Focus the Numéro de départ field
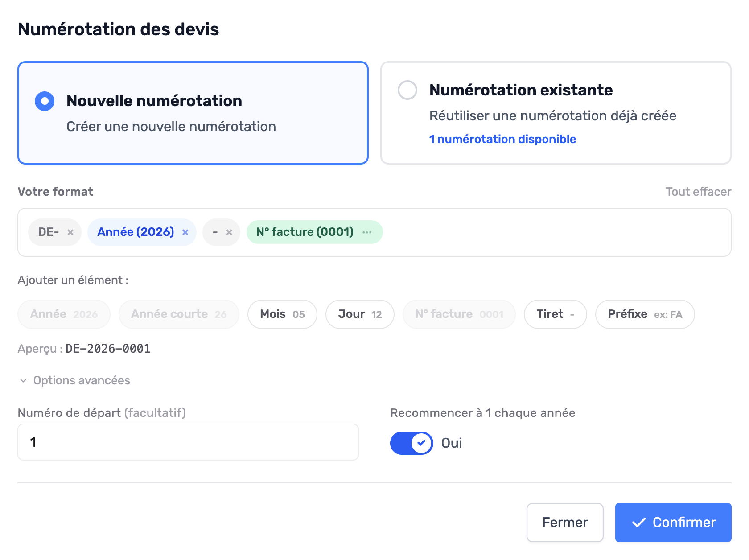The image size is (749, 560). [188, 442]
